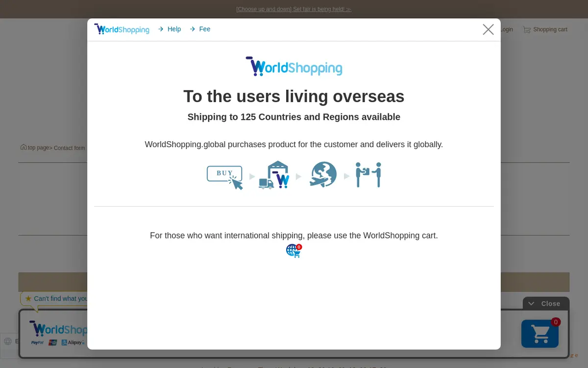
Task: Click the globe cart icon below the shipping text
Action: click(x=294, y=251)
